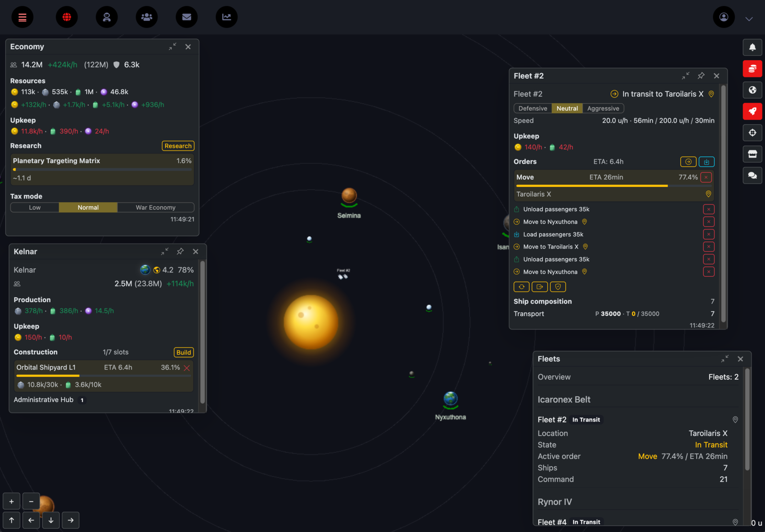Click the exit arrow fleet action button

click(539, 287)
